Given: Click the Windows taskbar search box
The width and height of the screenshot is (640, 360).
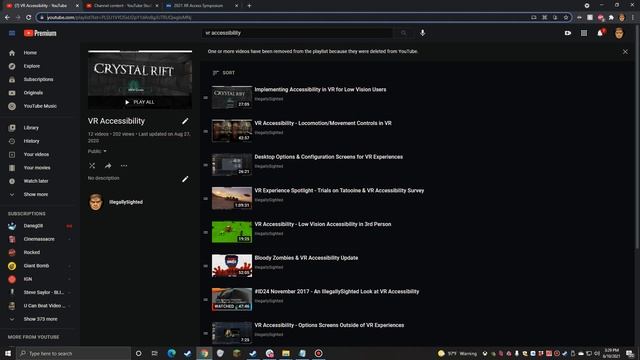Looking at the screenshot, I should coord(73,353).
